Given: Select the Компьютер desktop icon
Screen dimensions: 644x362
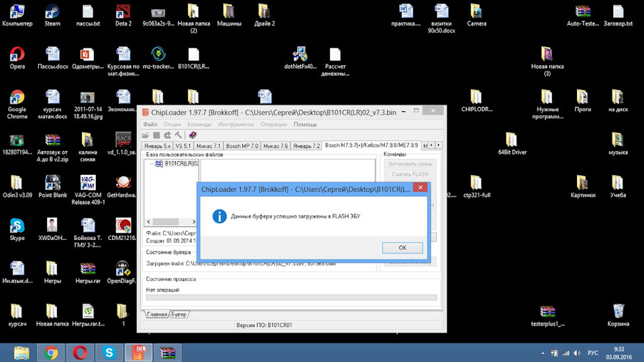Looking at the screenshot, I should point(17,15).
